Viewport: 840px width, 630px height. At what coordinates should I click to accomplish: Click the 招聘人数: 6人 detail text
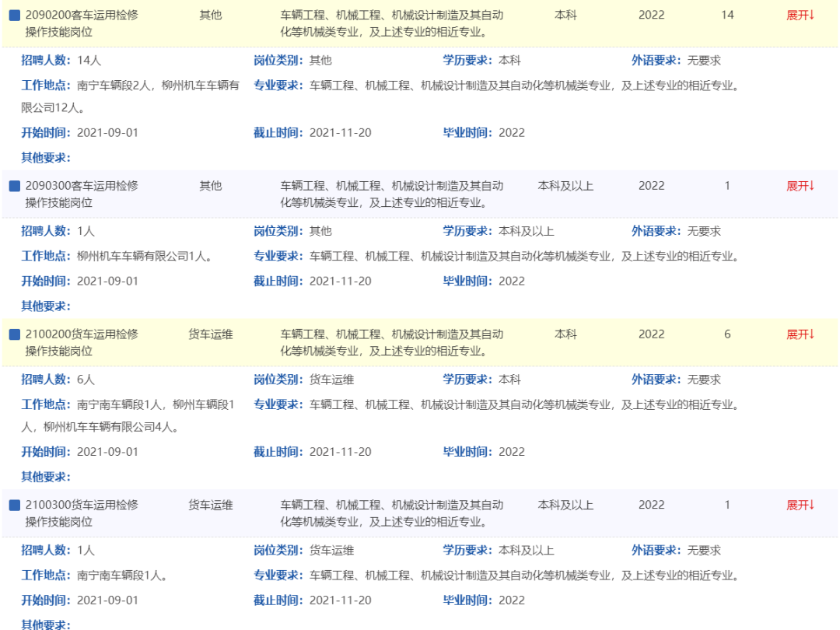[58, 380]
